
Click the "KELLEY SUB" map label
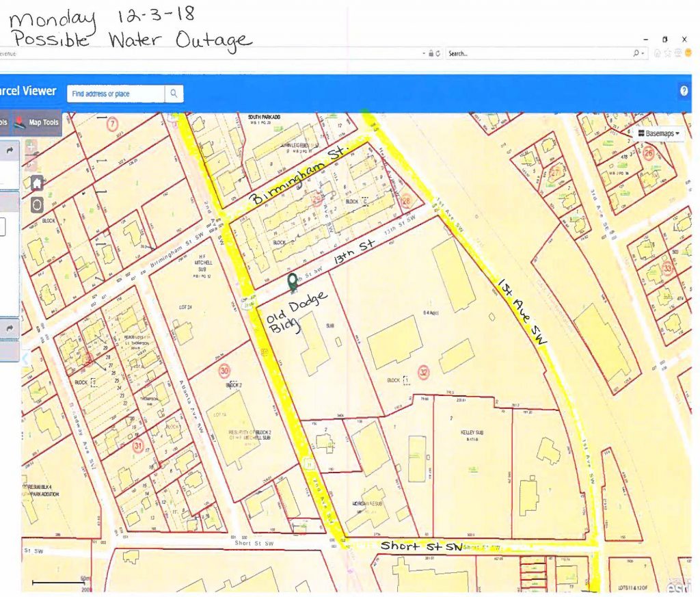[472, 433]
